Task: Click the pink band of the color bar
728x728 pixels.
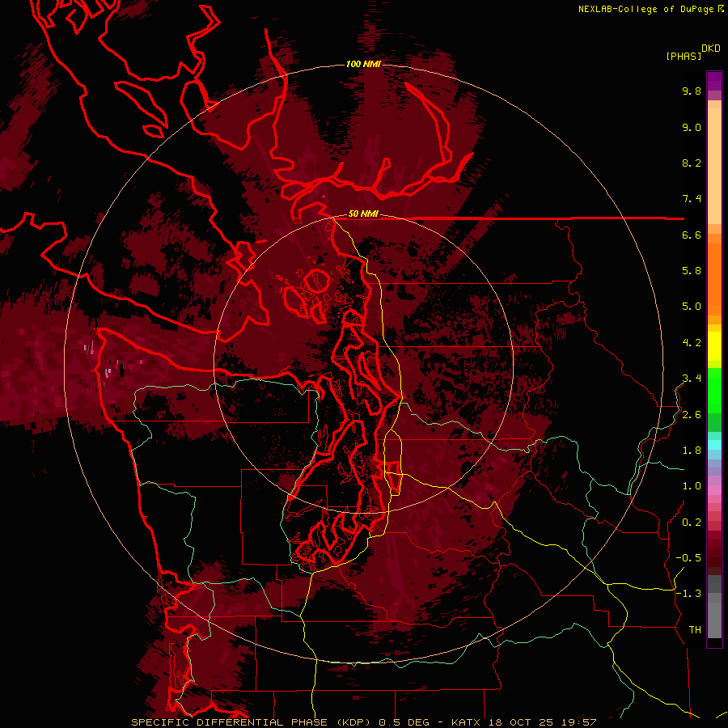Action: pos(714,490)
